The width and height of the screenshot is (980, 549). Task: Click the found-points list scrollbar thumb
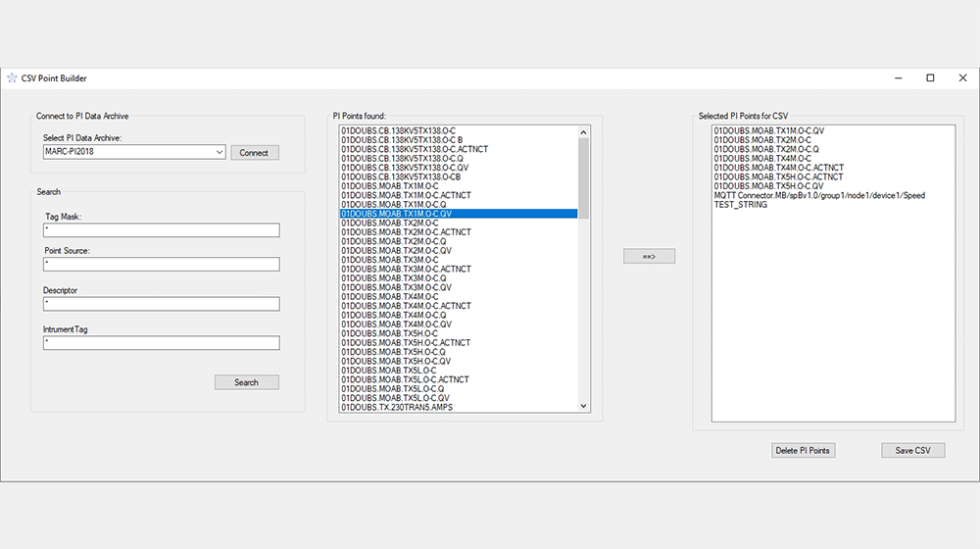[583, 178]
